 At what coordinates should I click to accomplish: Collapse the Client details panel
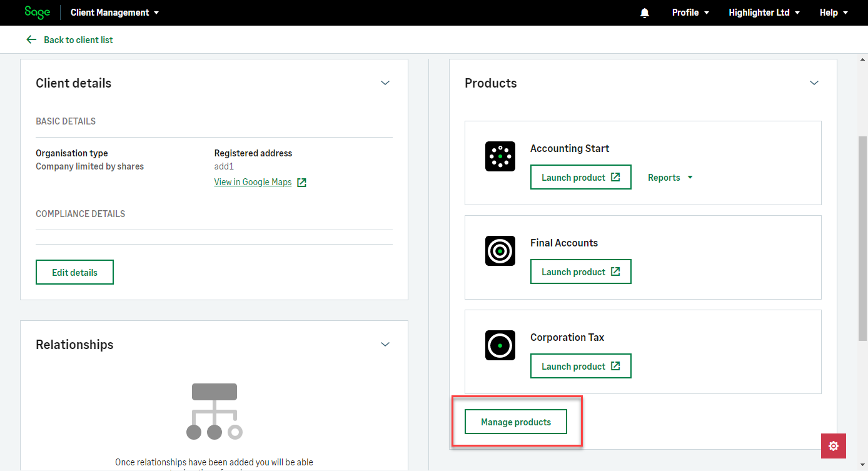tap(385, 83)
